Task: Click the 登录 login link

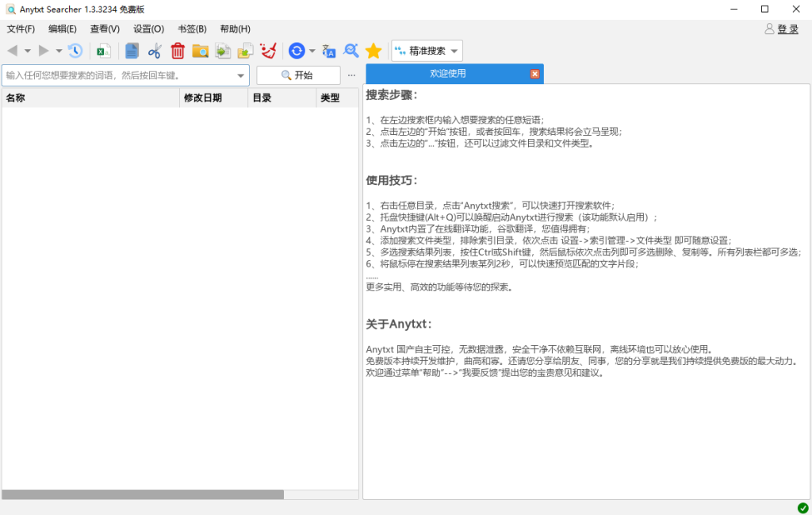Action: (787, 29)
